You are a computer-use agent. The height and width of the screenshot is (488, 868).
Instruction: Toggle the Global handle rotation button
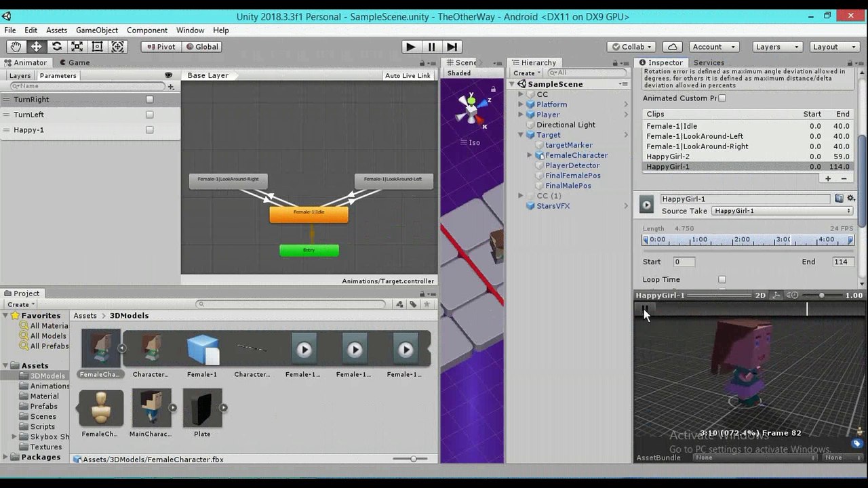click(x=201, y=47)
